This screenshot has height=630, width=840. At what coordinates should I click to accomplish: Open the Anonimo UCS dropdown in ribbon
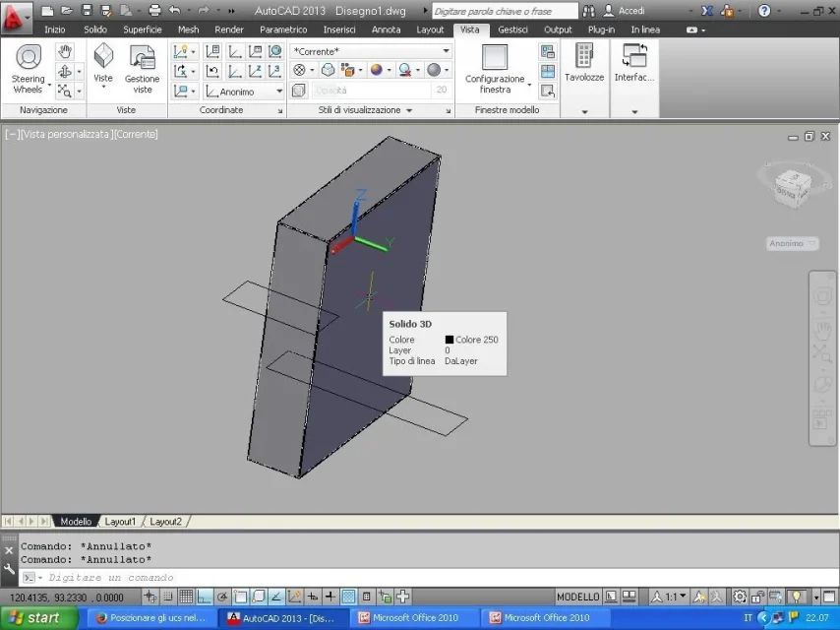point(244,92)
